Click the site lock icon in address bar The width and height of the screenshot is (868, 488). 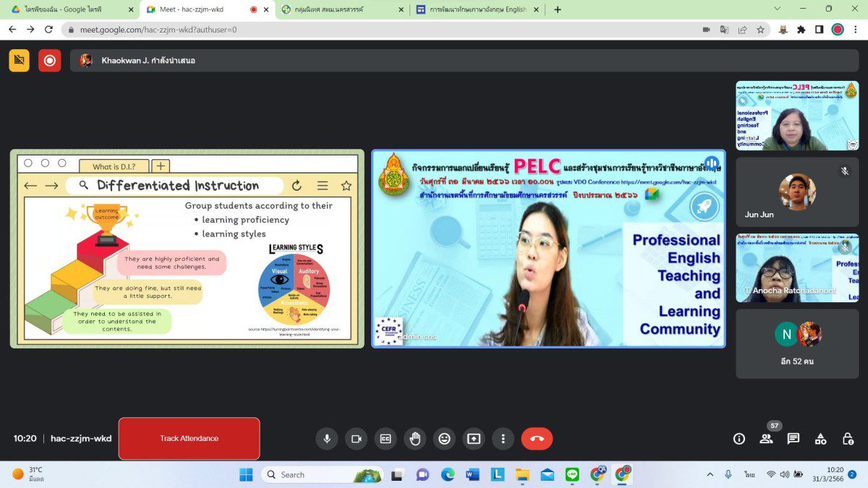[70, 30]
